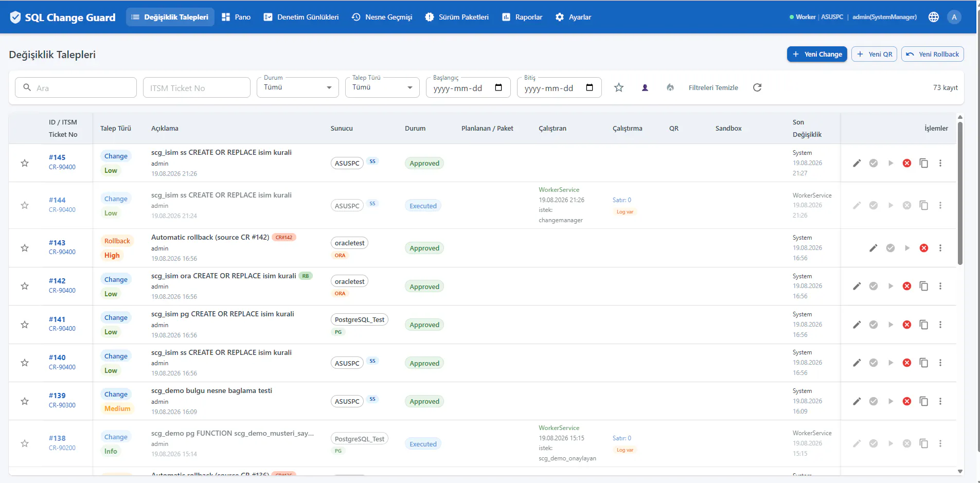The image size is (980, 483).
Task: Mark request #141 as favorite
Action: pyautogui.click(x=25, y=325)
